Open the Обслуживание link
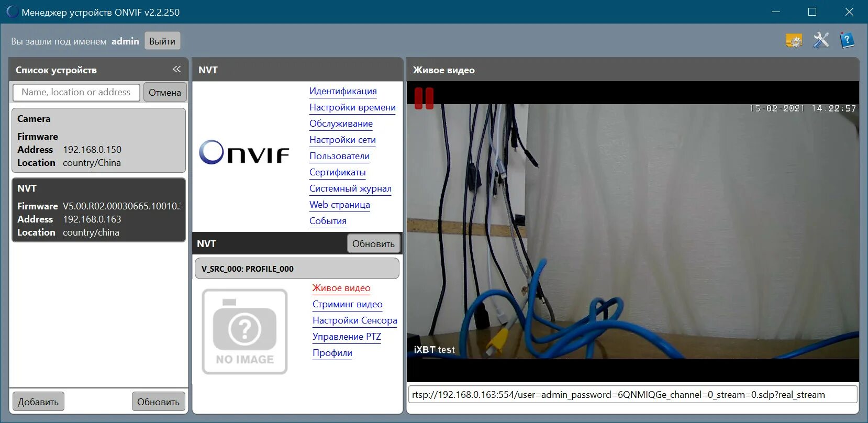Viewport: 868px width, 423px height. pos(341,124)
